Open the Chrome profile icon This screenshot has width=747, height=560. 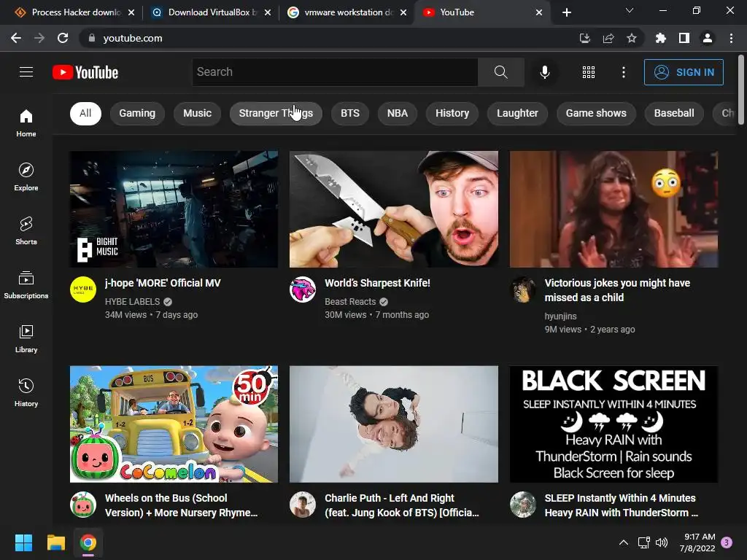point(708,38)
